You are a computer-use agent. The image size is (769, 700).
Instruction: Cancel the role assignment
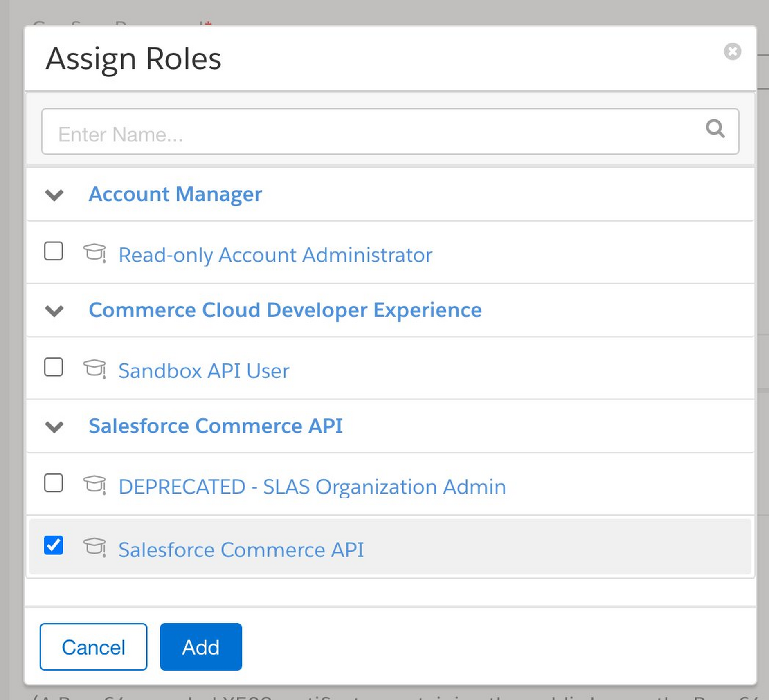93,647
